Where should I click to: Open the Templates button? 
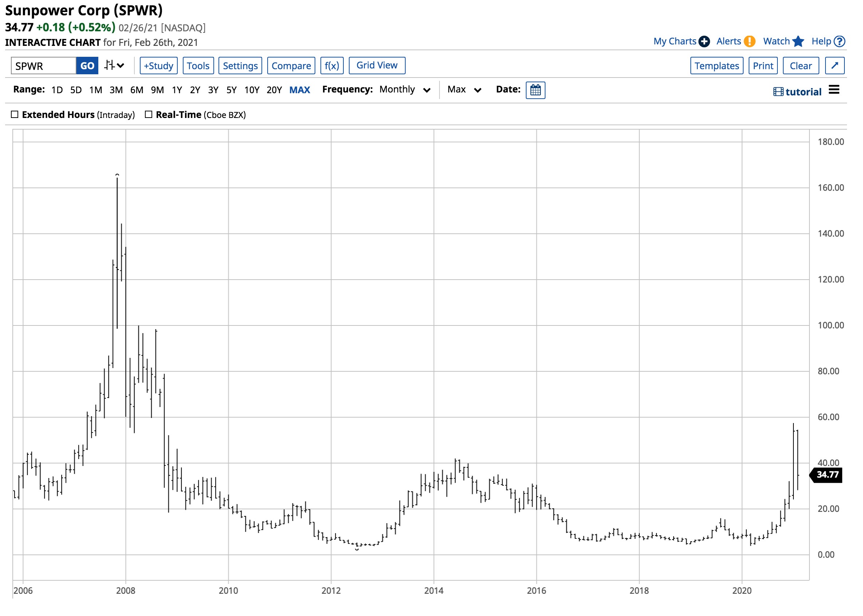click(716, 66)
